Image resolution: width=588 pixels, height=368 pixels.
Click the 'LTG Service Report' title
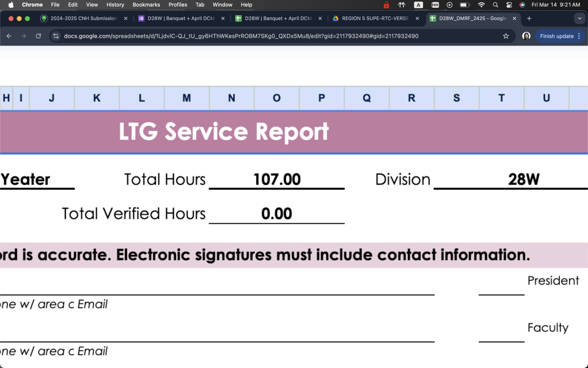pyautogui.click(x=224, y=132)
